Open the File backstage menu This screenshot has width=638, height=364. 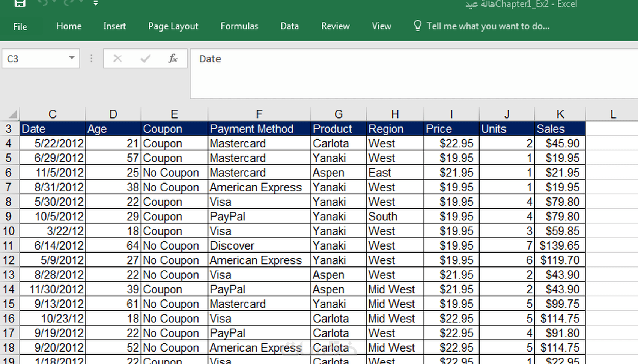[20, 26]
